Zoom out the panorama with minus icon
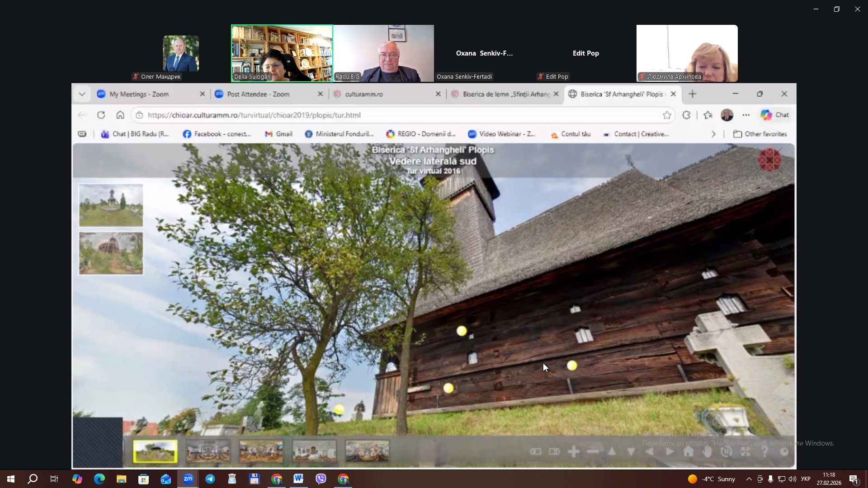This screenshot has width=868, height=488. point(593,451)
